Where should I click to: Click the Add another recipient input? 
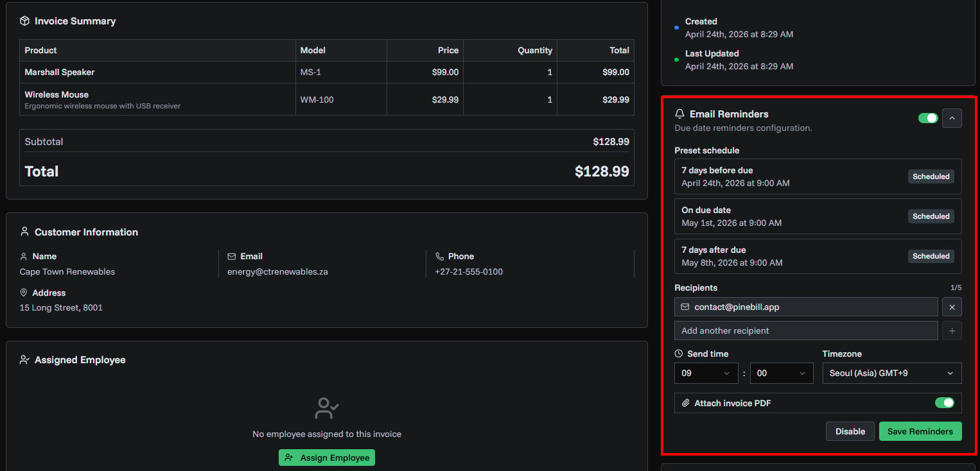click(806, 330)
